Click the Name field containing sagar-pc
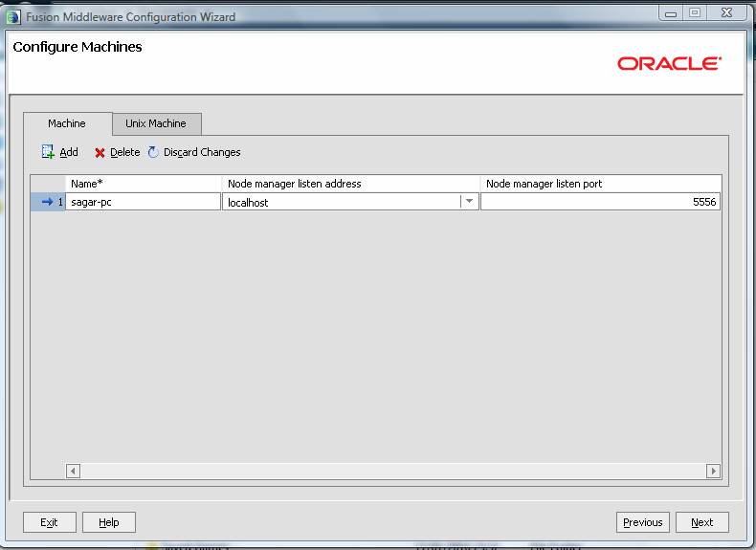The height and width of the screenshot is (550, 756). pyautogui.click(x=144, y=202)
